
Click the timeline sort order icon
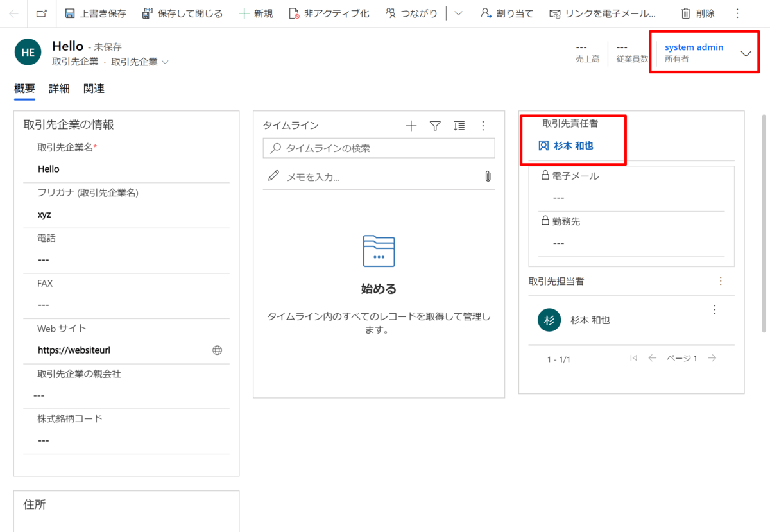click(x=459, y=126)
